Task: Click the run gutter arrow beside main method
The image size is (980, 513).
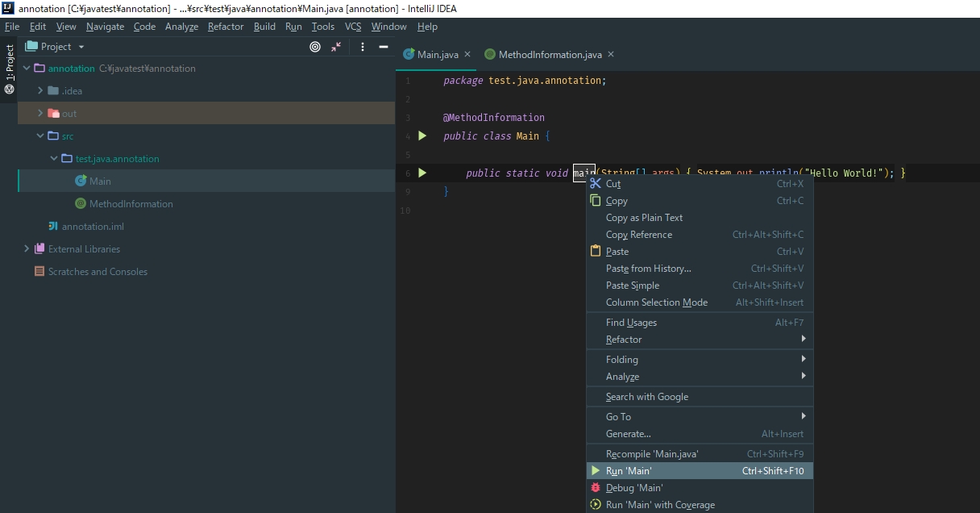Action: pyautogui.click(x=422, y=173)
